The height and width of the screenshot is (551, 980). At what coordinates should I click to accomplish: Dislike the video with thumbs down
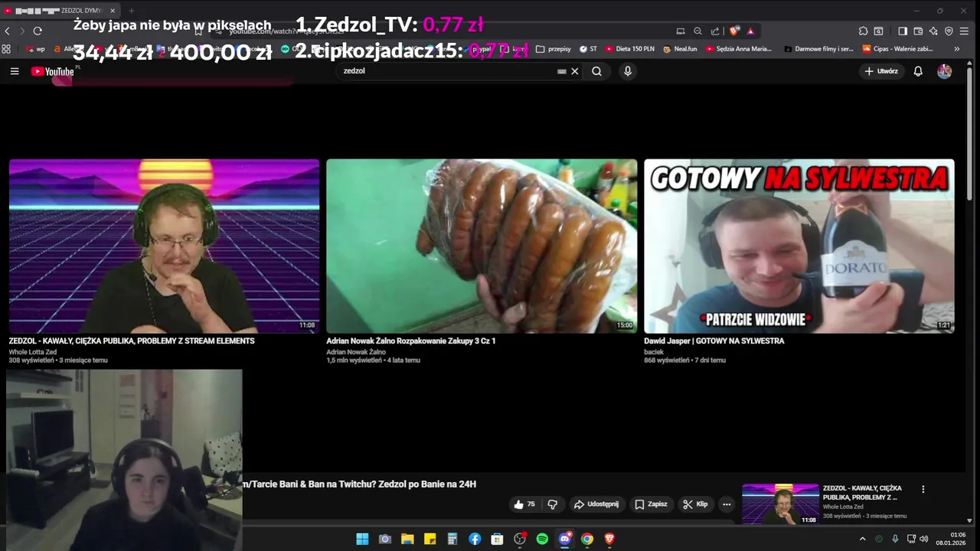click(x=552, y=504)
